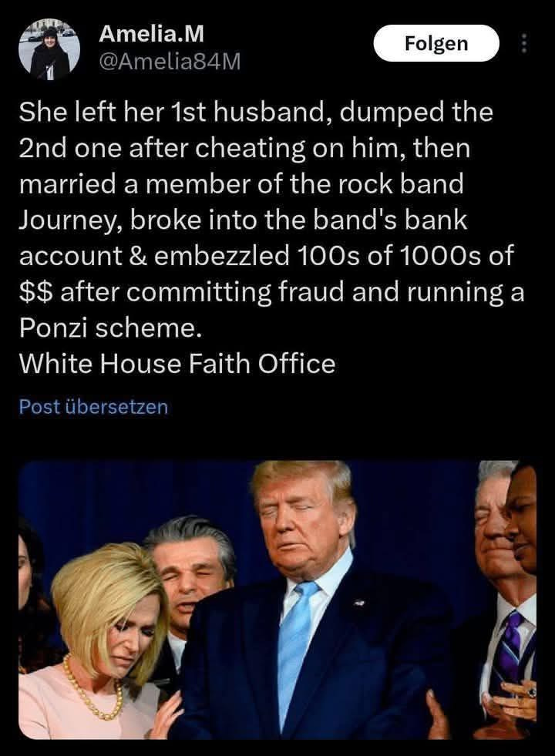Click the words Ponzi scheme in the post
Screen dimensions: 555x756
coord(109,328)
